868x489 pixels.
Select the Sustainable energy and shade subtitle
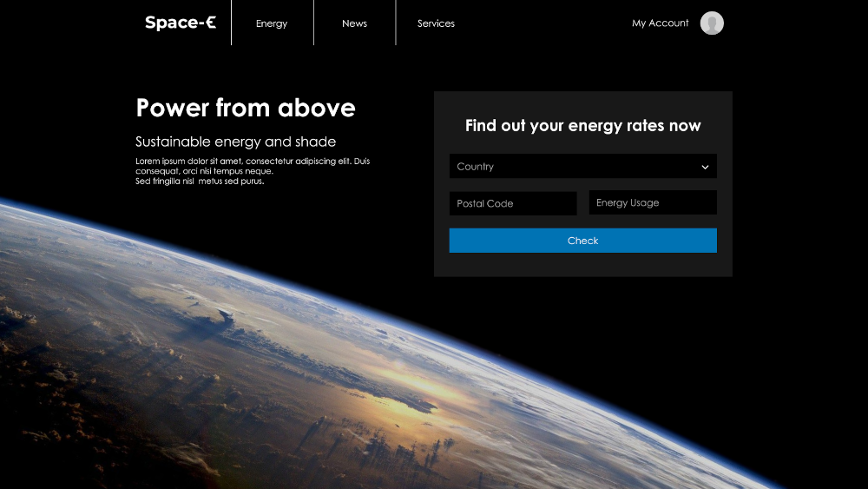(x=235, y=142)
